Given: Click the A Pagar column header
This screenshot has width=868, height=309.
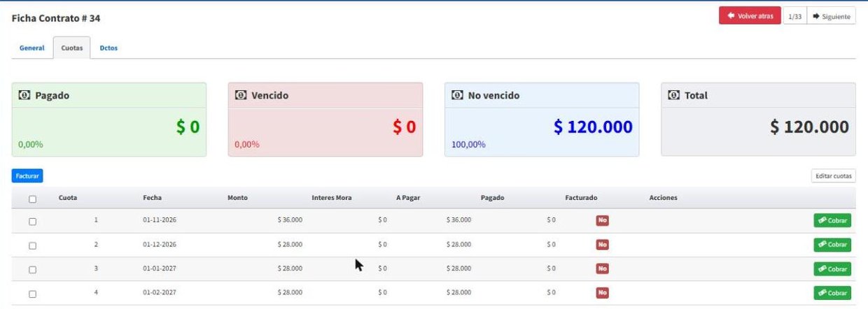Looking at the screenshot, I should click(408, 198).
